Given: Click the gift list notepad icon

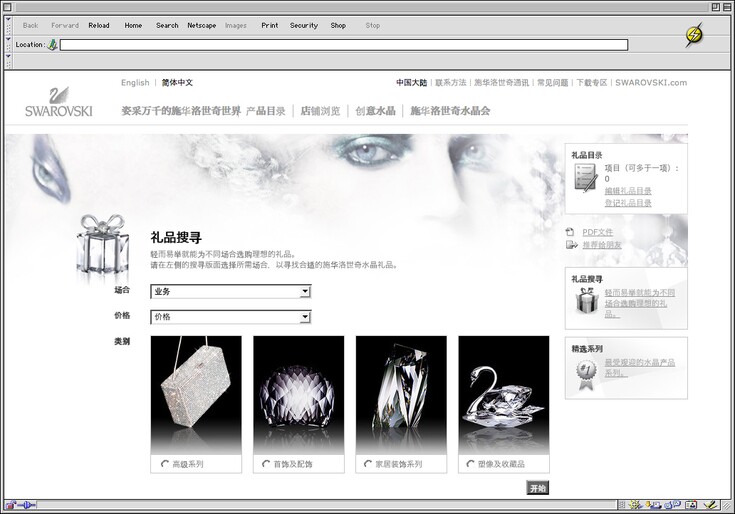Looking at the screenshot, I should pyautogui.click(x=586, y=178).
